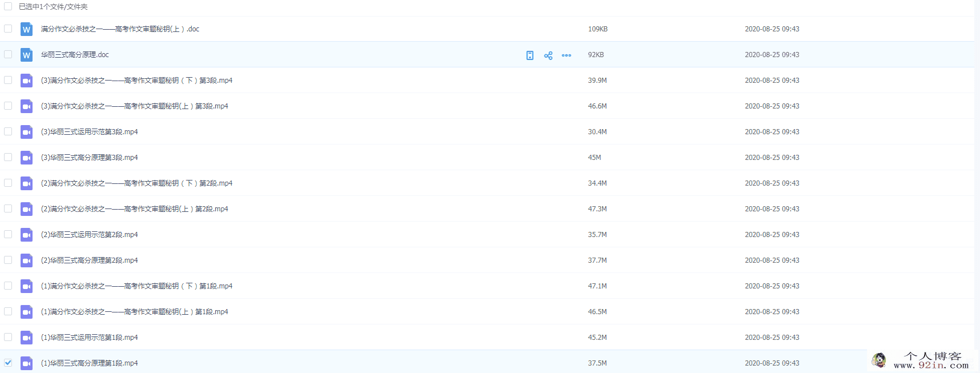Click video icon of (1)华丽三式高分原理第1段.mp4
This screenshot has width=980, height=373.
pos(26,363)
